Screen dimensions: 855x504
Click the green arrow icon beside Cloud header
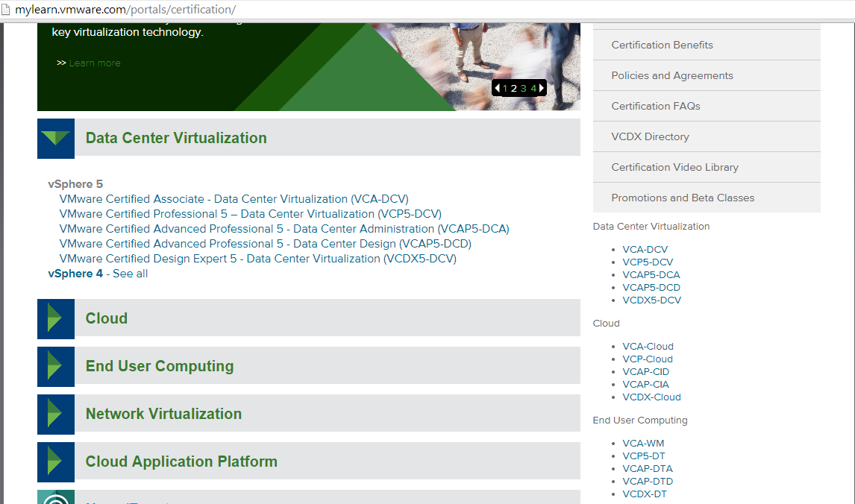pyautogui.click(x=55, y=318)
